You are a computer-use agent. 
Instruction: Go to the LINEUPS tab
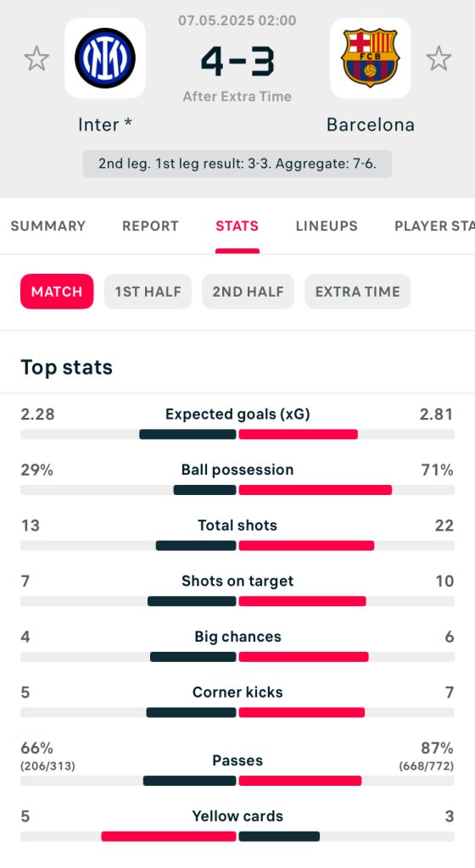(327, 225)
